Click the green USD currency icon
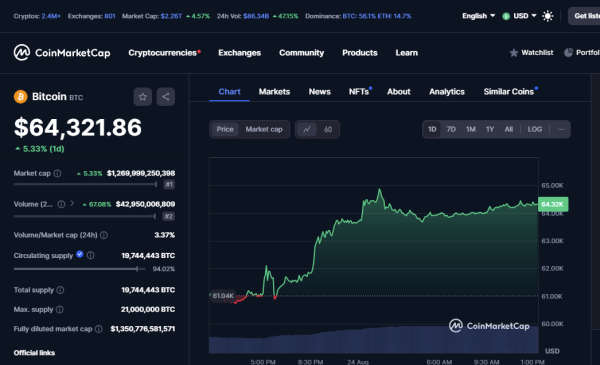 (506, 16)
